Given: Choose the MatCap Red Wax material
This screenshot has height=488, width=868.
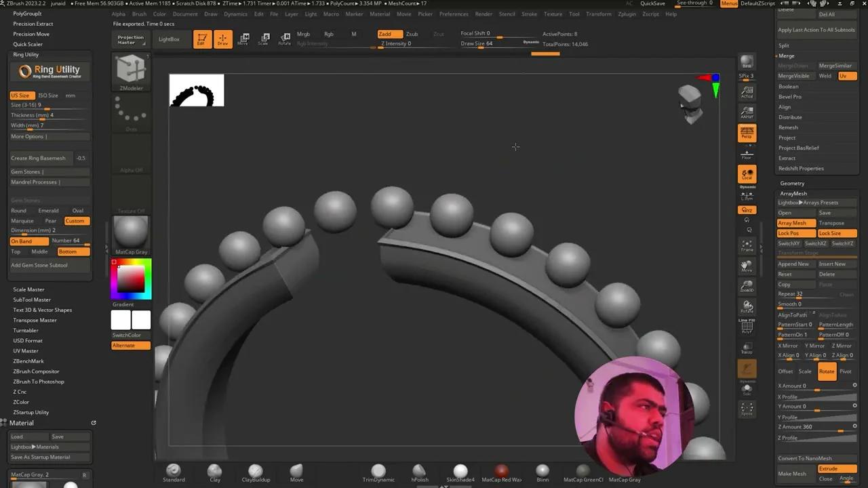Looking at the screenshot, I should click(x=502, y=472).
